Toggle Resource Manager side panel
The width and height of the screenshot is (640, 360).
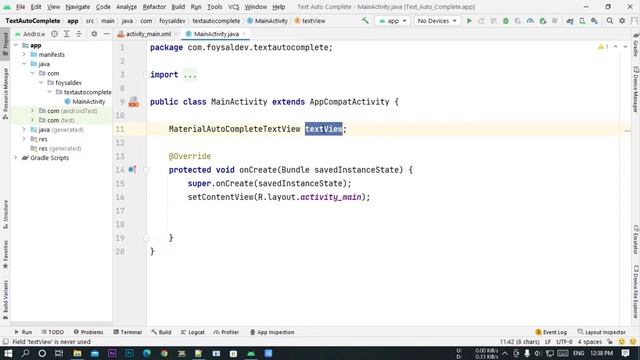5,93
